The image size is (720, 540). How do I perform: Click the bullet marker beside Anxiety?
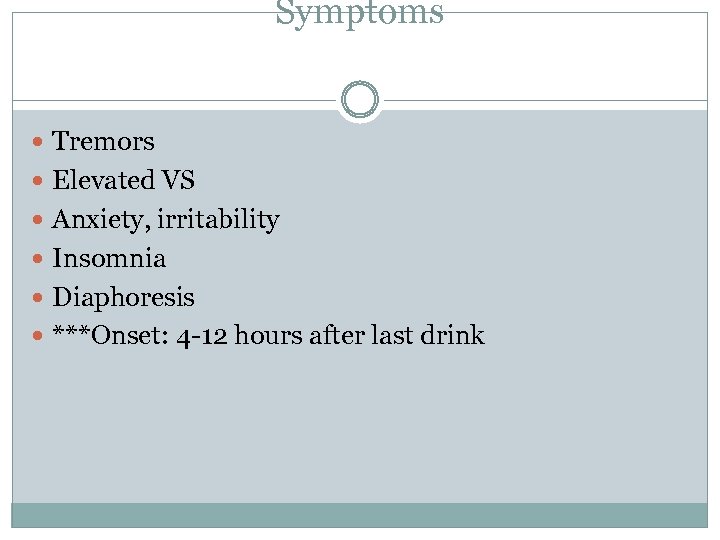(x=37, y=221)
